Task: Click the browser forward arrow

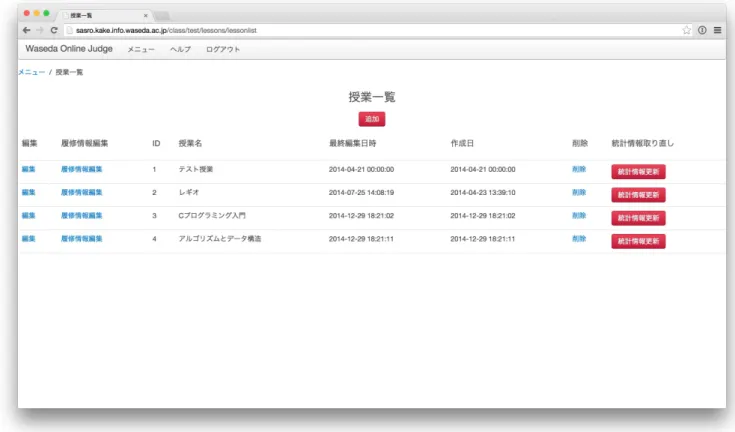Action: click(x=40, y=30)
